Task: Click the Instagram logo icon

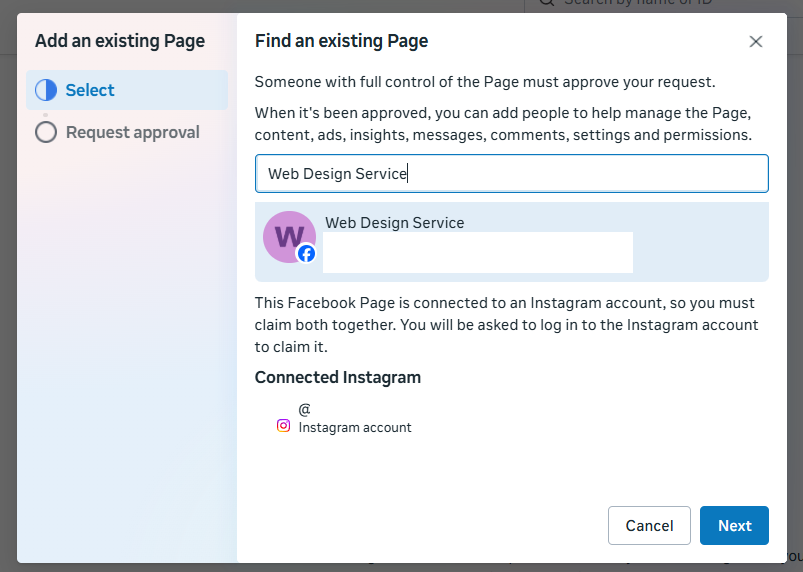Action: pos(283,426)
